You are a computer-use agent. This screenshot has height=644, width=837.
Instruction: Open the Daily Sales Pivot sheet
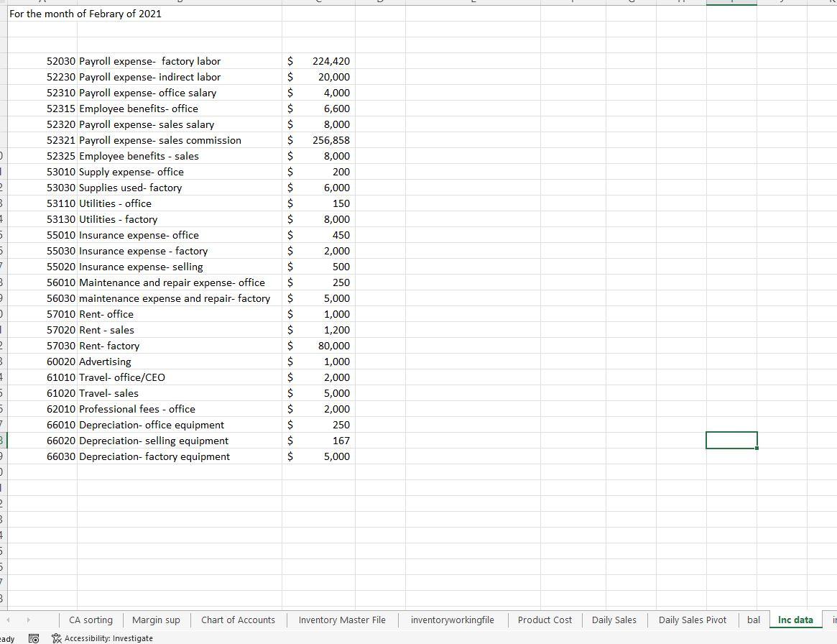point(692,620)
